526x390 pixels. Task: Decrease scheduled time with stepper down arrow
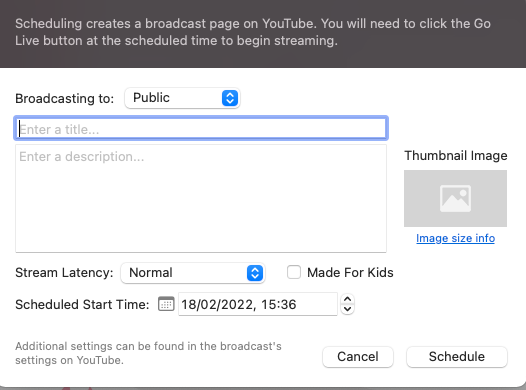pos(348,309)
